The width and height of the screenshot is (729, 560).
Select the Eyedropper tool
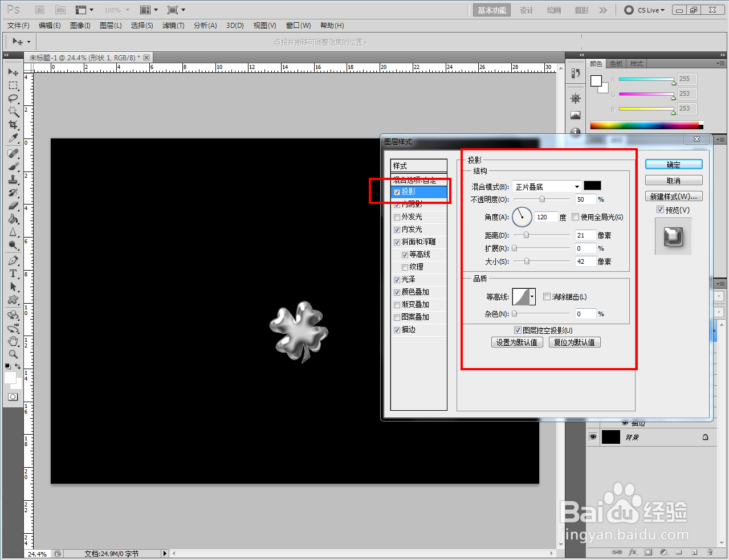coord(13,138)
